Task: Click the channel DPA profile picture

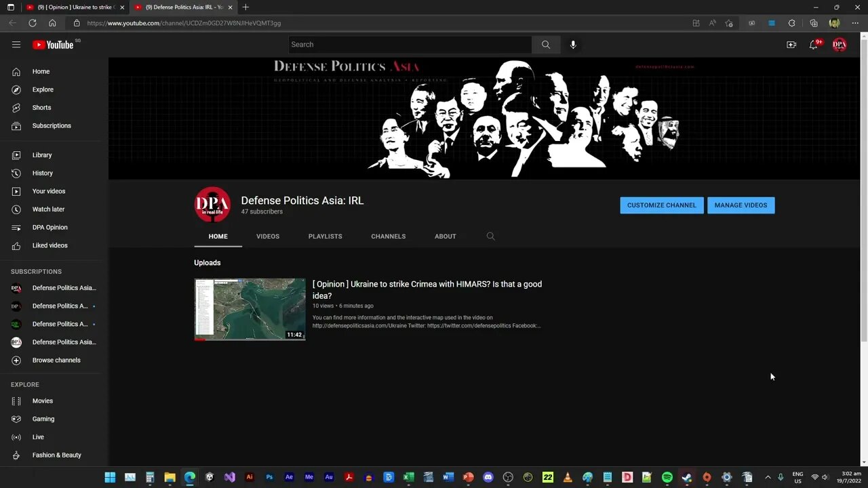Action: pyautogui.click(x=212, y=205)
